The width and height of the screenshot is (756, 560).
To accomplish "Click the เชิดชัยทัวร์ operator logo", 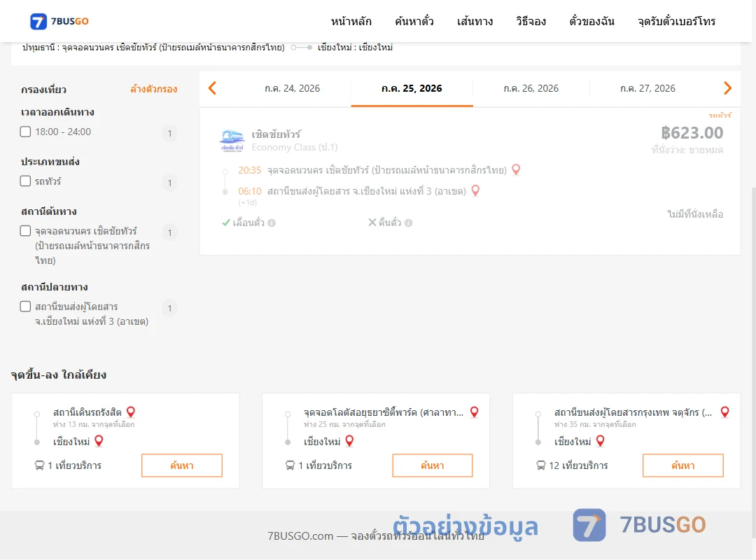I will pos(232,141).
